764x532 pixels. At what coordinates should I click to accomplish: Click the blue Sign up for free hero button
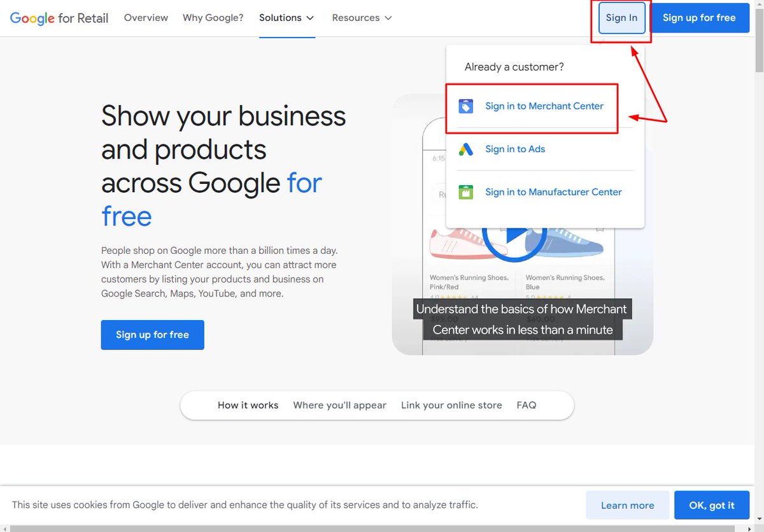click(152, 334)
